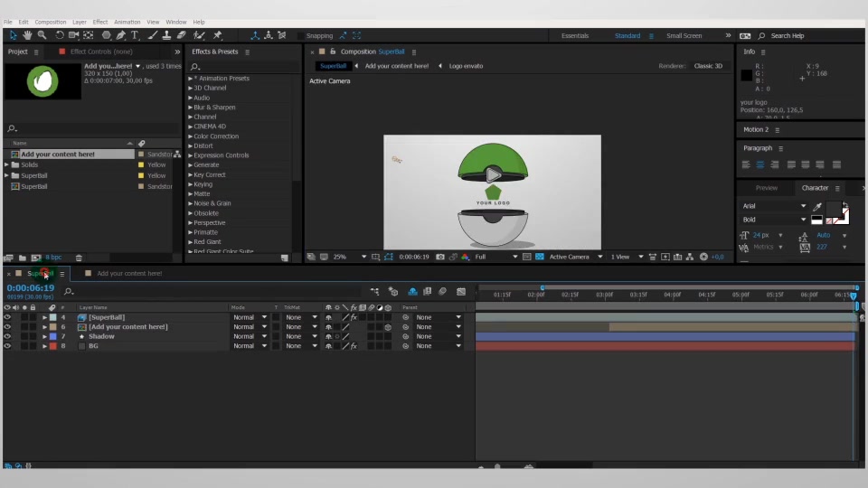Click Logo envato in composition navigator
This screenshot has height=488, width=868.
[x=466, y=66]
